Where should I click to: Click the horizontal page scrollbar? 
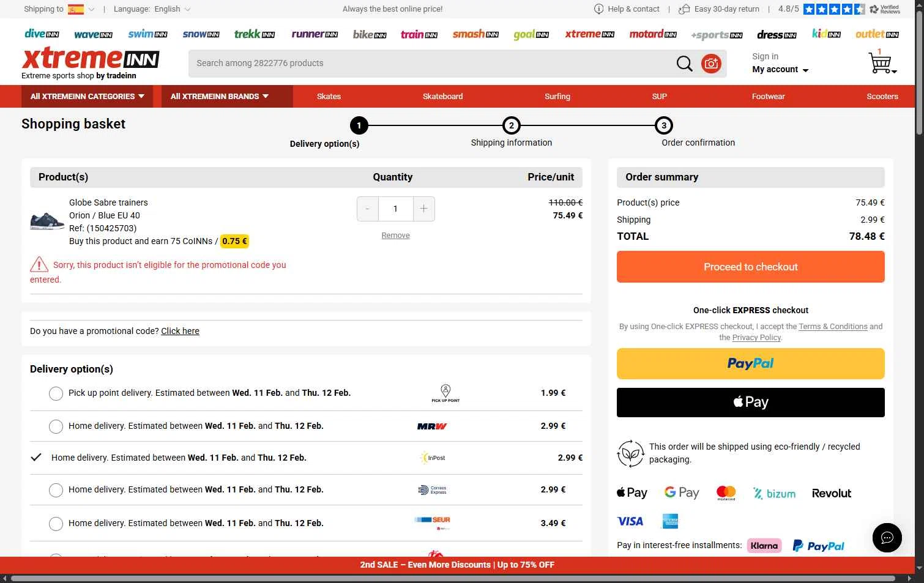click(x=453, y=578)
